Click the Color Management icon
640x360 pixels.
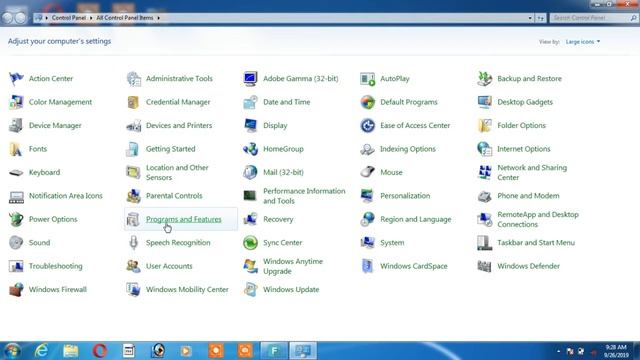tap(16, 102)
